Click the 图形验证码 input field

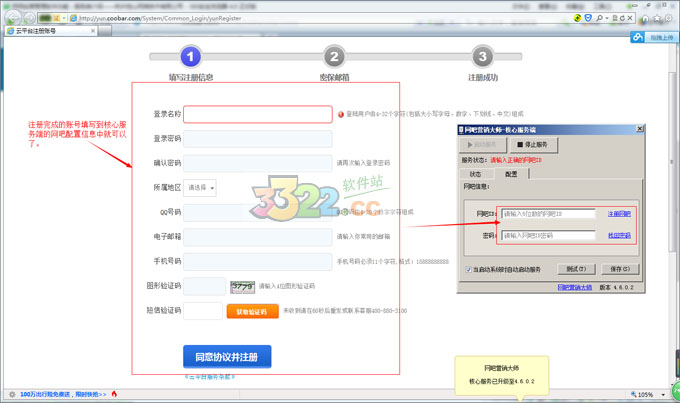coord(205,286)
